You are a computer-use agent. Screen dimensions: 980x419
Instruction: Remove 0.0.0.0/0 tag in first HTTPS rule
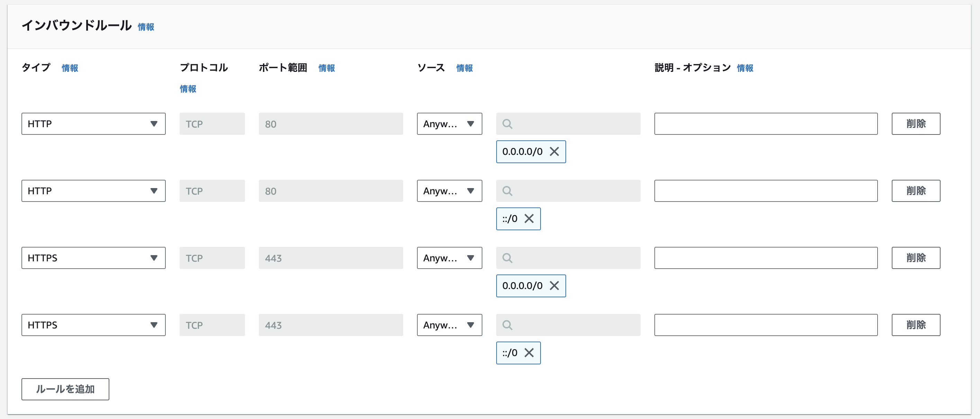(554, 286)
